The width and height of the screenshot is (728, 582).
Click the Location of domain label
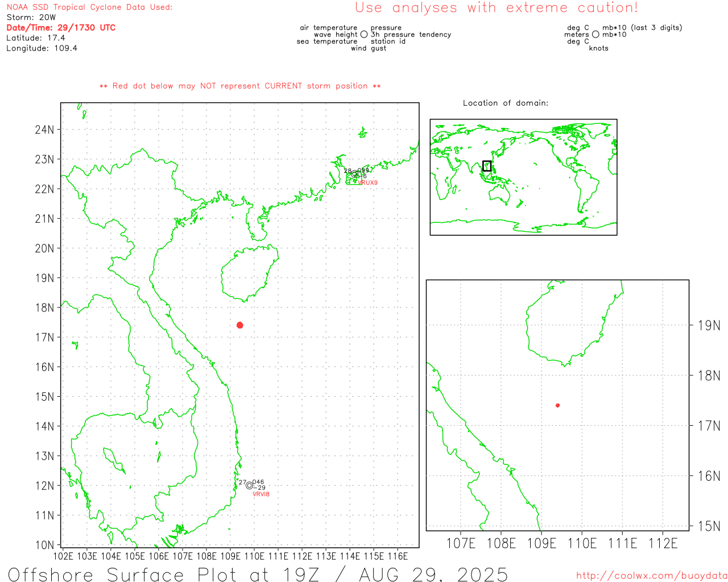pyautogui.click(x=506, y=103)
